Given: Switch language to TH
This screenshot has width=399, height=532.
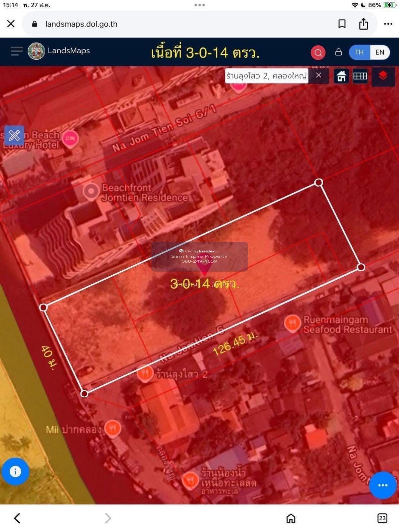Looking at the screenshot, I should tap(359, 52).
